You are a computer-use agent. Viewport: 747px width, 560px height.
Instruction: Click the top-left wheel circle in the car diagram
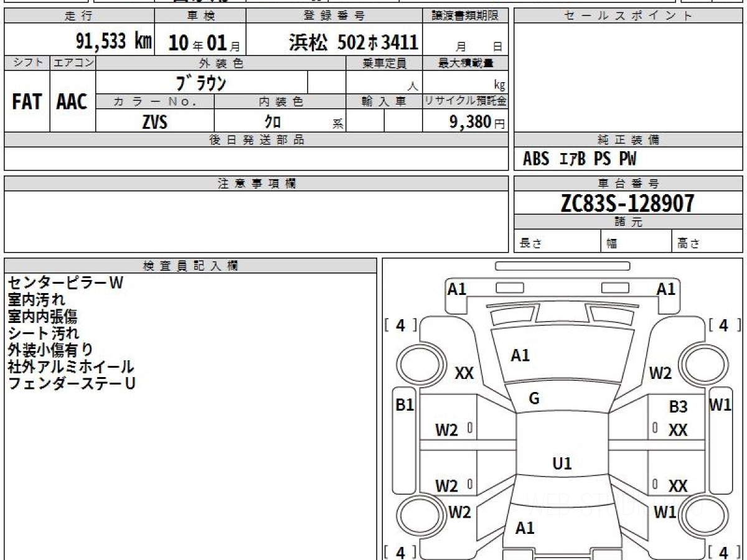pos(417,363)
